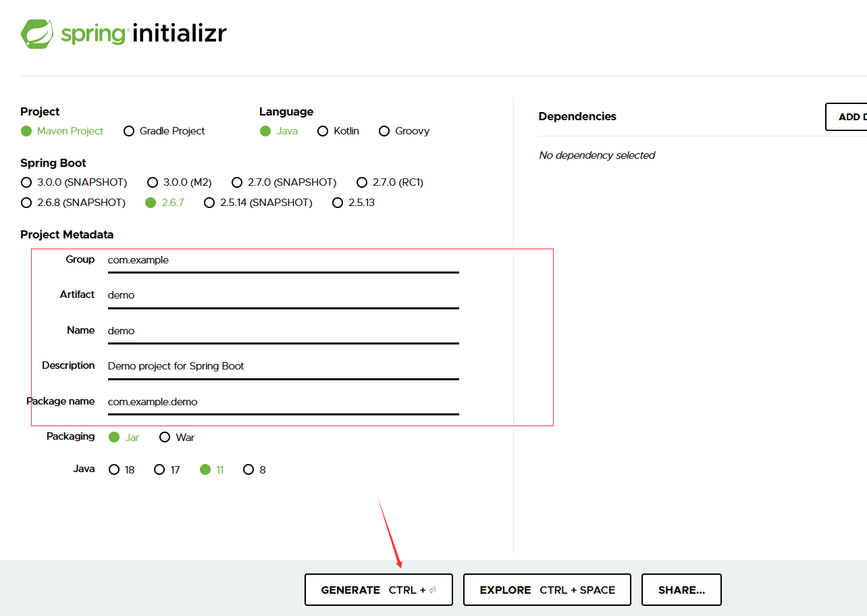Image resolution: width=867 pixels, height=616 pixels.
Task: Click the Dependencies heading
Action: pyautogui.click(x=577, y=116)
